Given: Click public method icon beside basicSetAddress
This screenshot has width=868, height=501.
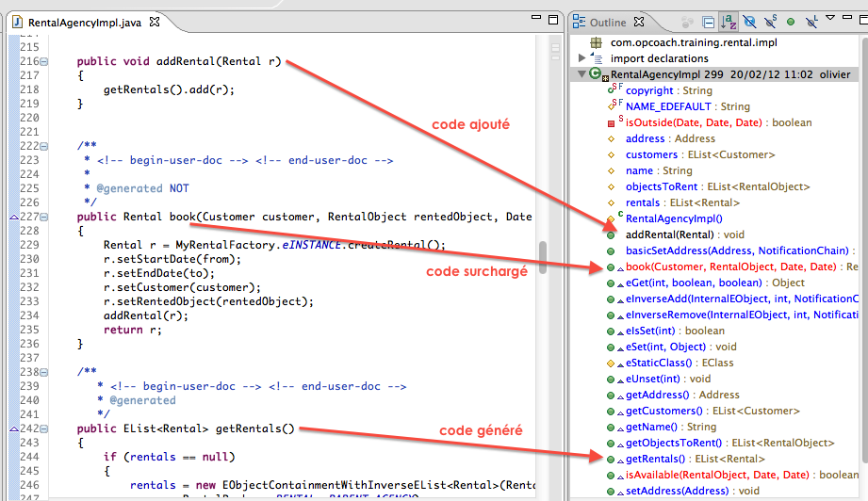Looking at the screenshot, I should point(611,251).
